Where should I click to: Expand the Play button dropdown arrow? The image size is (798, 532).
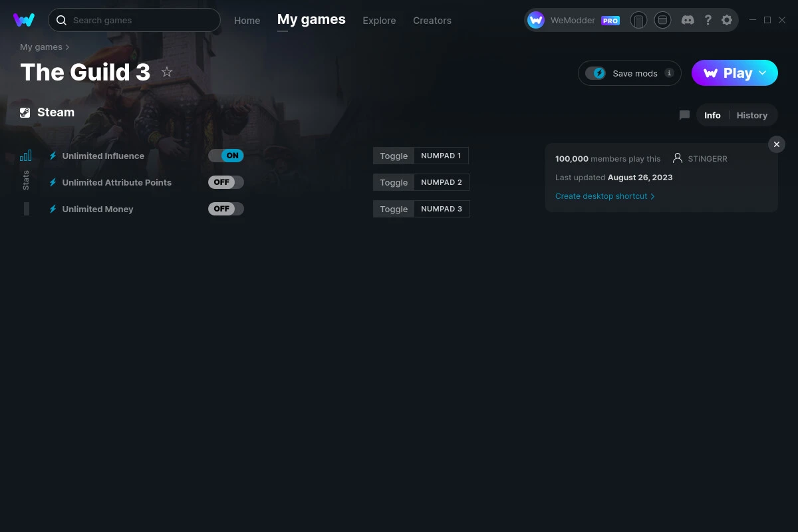[x=763, y=73]
